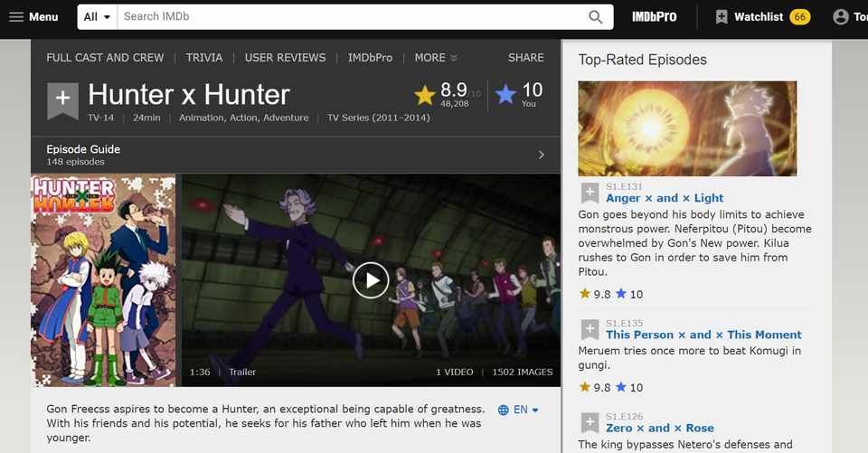
Task: Click the Menu label in header
Action: point(43,17)
